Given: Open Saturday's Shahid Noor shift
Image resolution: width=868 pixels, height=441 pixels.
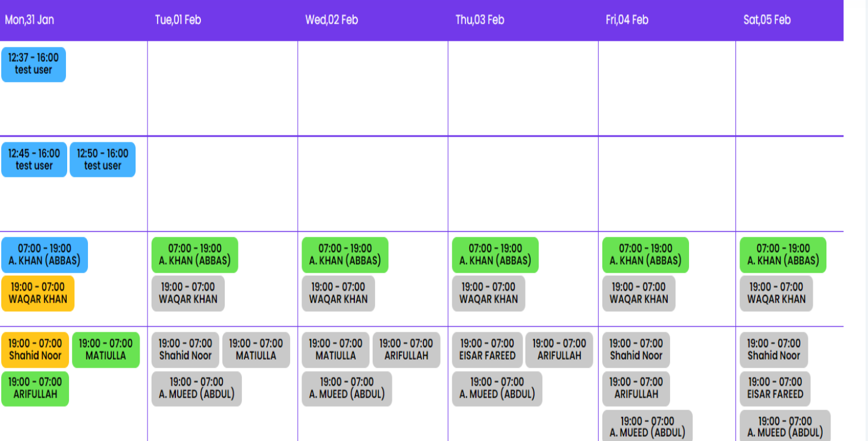Looking at the screenshot, I should point(774,349).
